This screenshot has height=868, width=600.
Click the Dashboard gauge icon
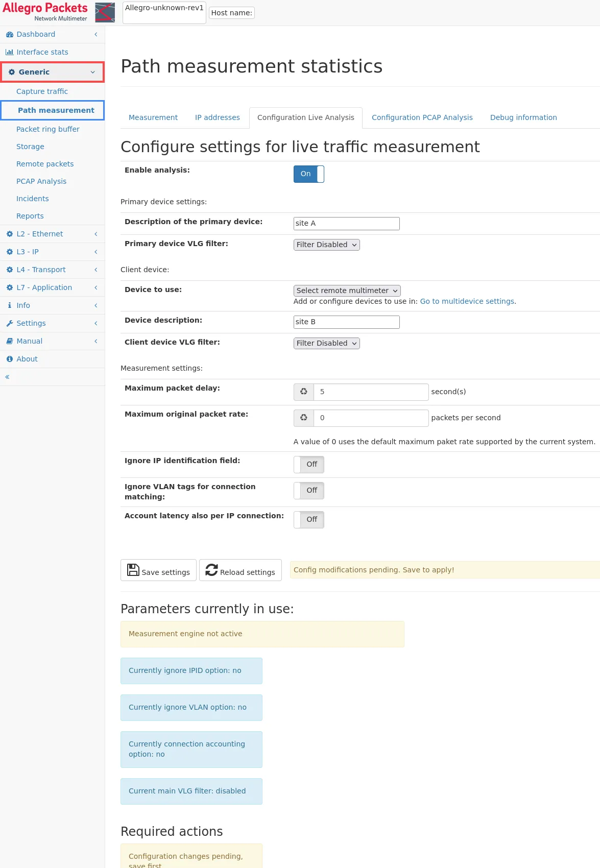(x=9, y=35)
